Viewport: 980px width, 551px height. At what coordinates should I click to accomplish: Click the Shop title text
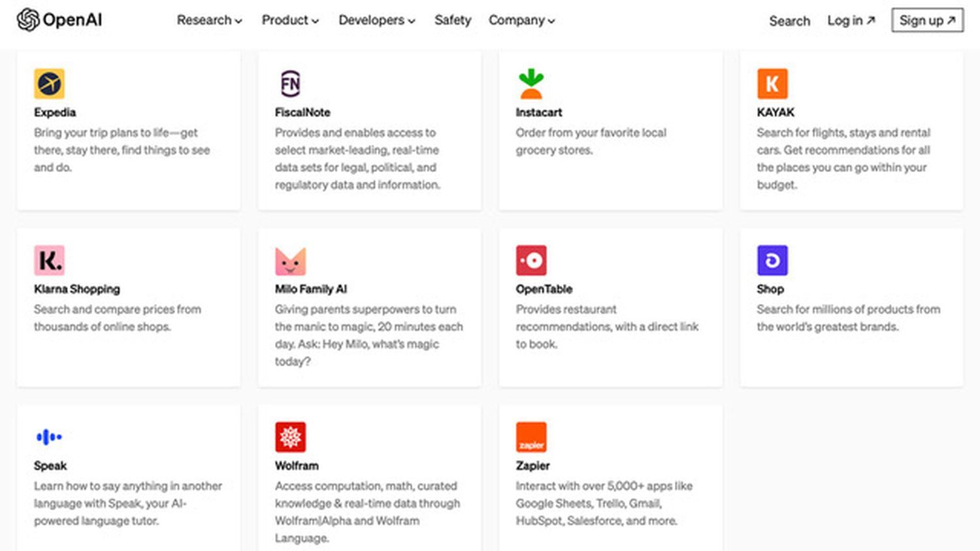coord(770,289)
